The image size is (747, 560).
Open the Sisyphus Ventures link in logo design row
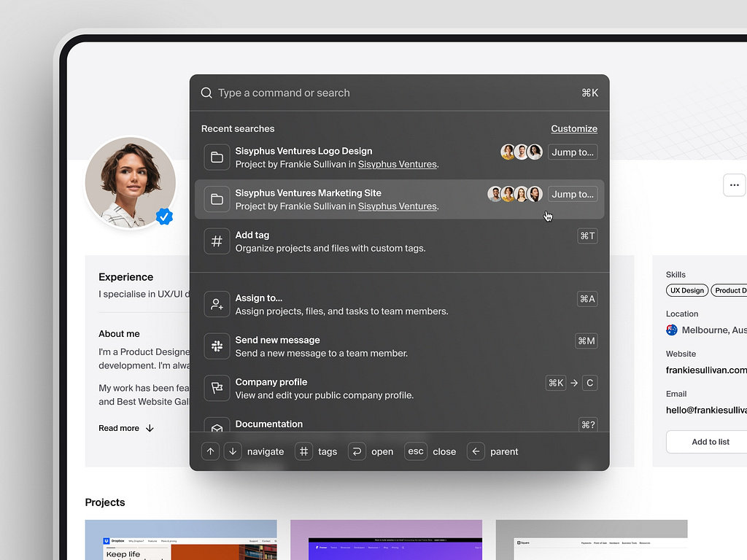tap(397, 164)
